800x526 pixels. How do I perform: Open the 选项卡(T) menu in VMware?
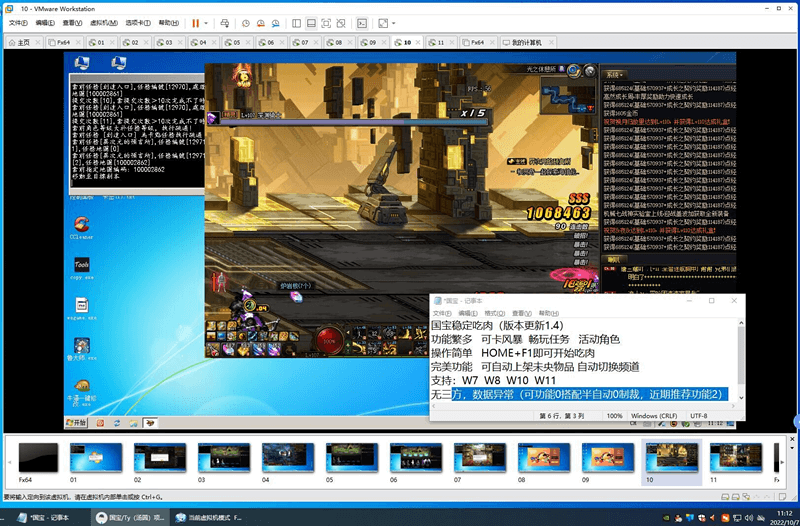tap(138, 23)
